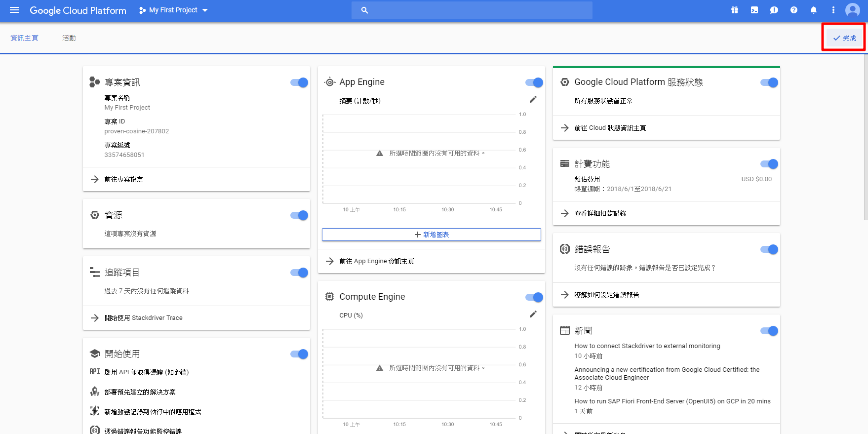The width and height of the screenshot is (868, 434).
Task: Click the 錯誤報告 card icon
Action: click(565, 249)
